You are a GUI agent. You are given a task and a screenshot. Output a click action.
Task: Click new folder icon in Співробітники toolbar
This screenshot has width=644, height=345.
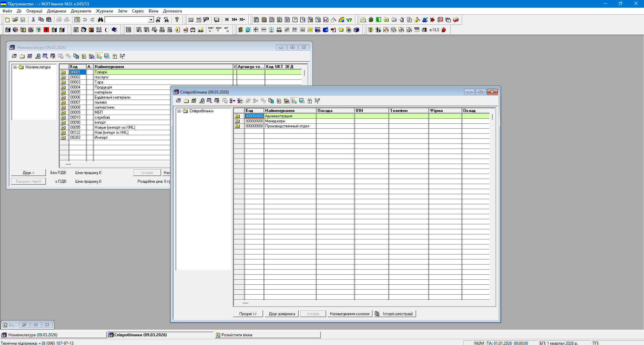coord(186,101)
